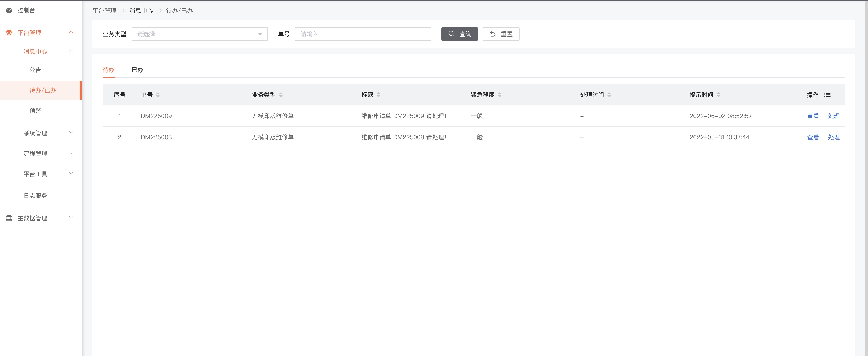Open 公告 in the sidebar
This screenshot has height=356, width=868.
35,70
